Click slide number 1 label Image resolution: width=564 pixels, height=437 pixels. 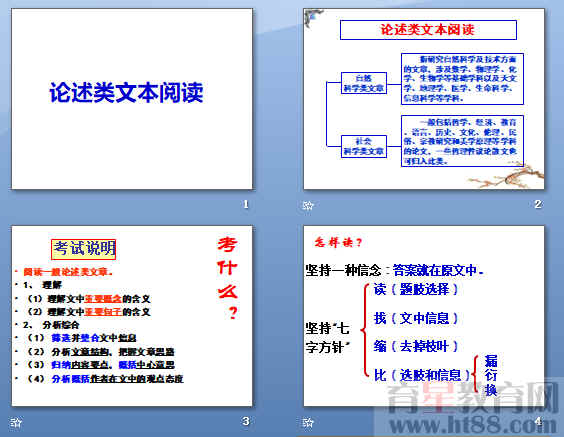pyautogui.click(x=246, y=204)
